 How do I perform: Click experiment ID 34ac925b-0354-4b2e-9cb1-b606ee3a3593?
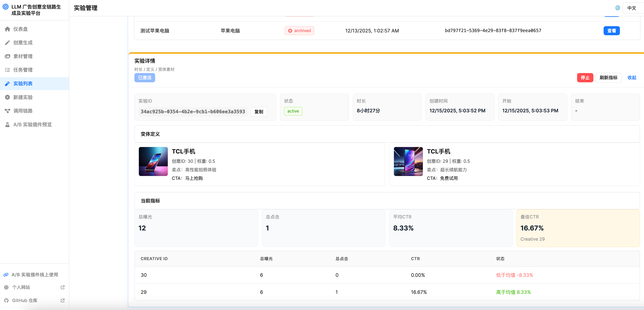pos(193,112)
